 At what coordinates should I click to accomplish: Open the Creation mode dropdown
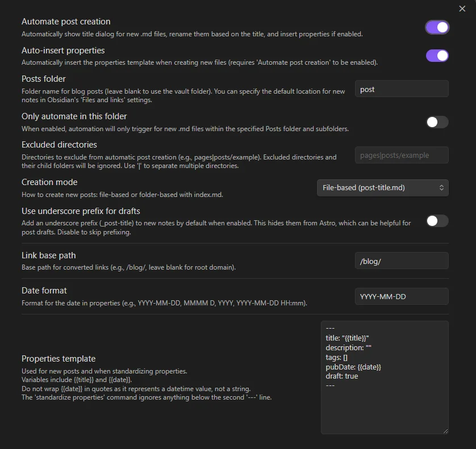point(382,187)
